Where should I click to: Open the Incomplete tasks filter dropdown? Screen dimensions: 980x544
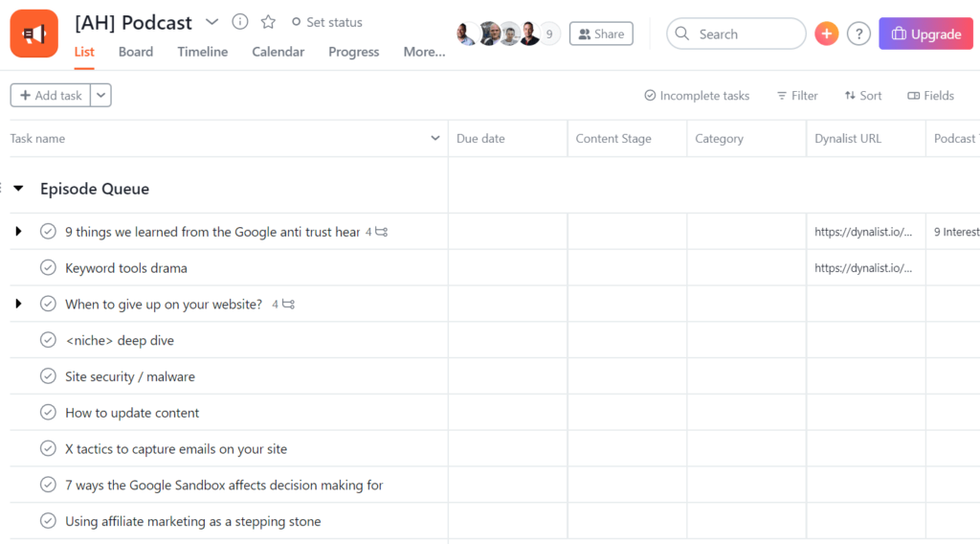point(697,96)
